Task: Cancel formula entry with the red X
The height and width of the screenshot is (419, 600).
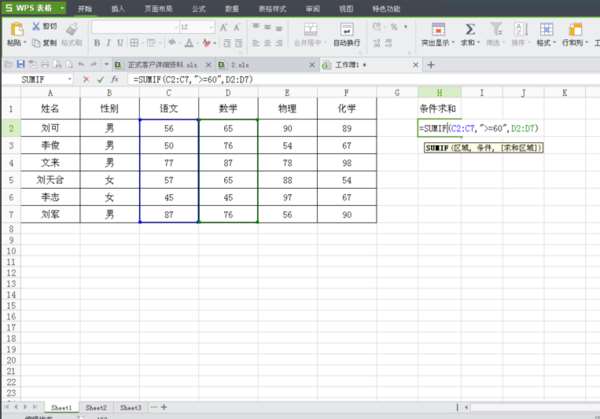Action: point(86,80)
